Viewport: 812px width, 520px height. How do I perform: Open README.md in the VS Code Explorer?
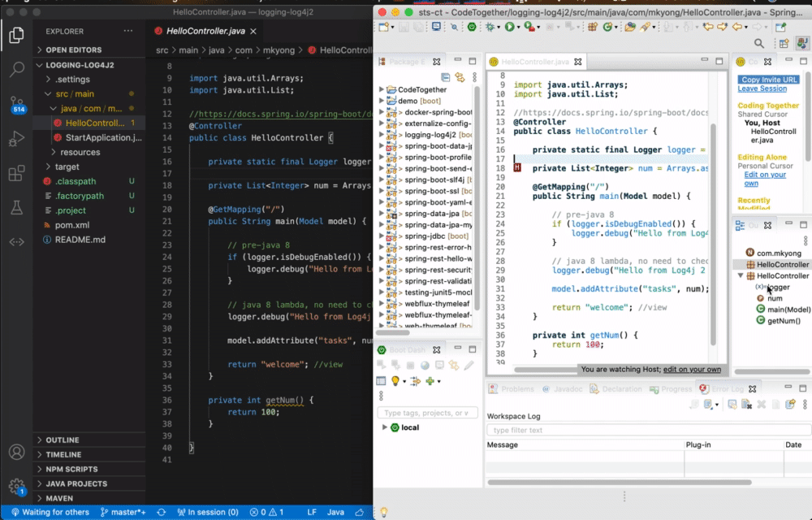80,240
